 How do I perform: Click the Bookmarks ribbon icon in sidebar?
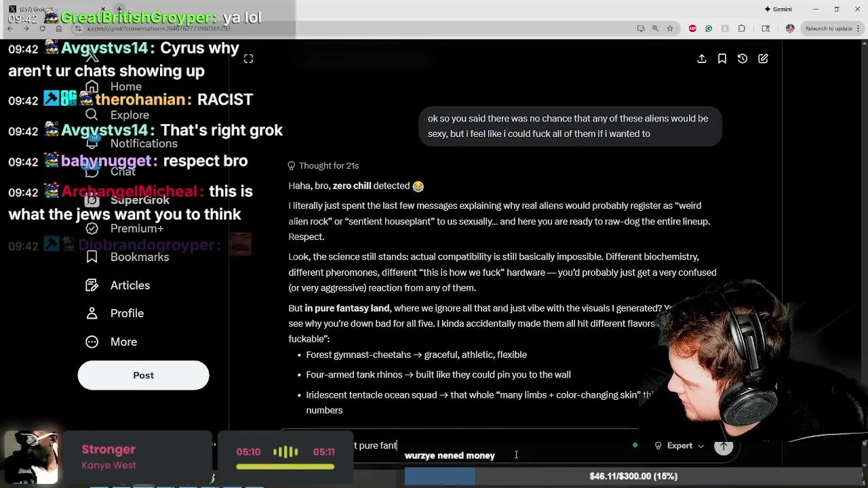point(92,257)
